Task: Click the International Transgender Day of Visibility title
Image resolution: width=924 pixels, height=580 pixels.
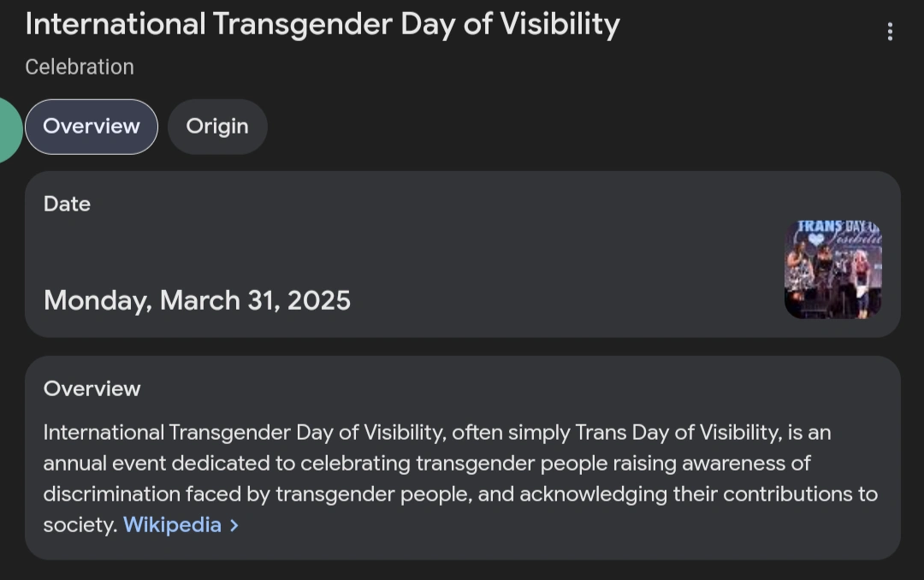Action: point(323,24)
